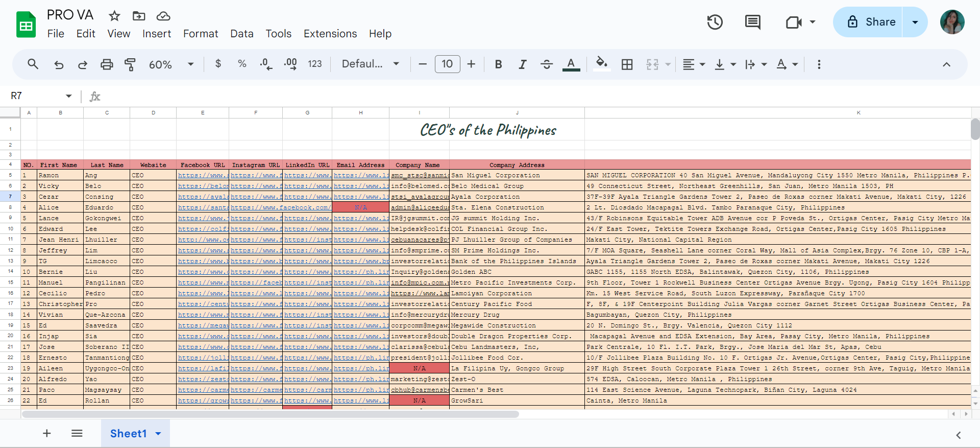Open the text color picker
Viewport: 980px width, 448px height.
click(x=571, y=64)
